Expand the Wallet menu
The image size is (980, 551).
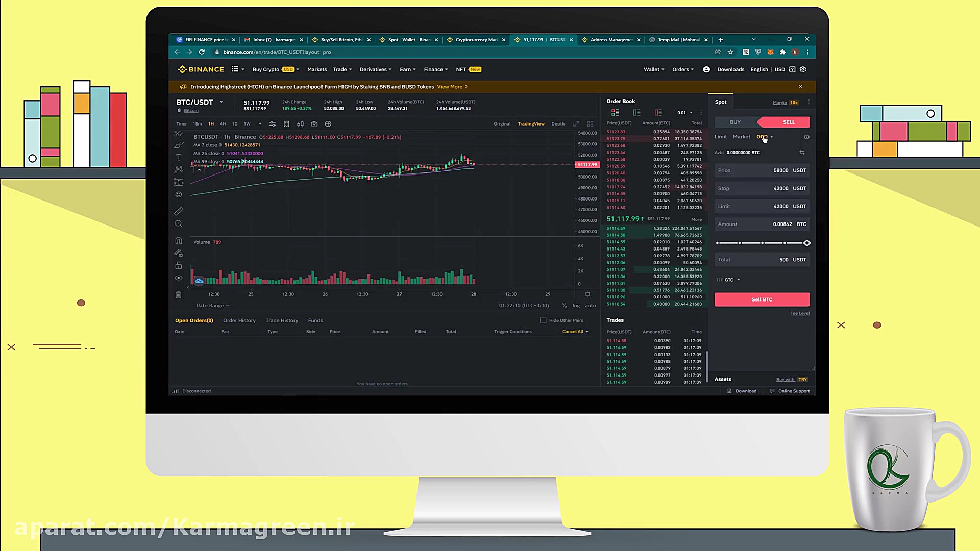point(654,70)
